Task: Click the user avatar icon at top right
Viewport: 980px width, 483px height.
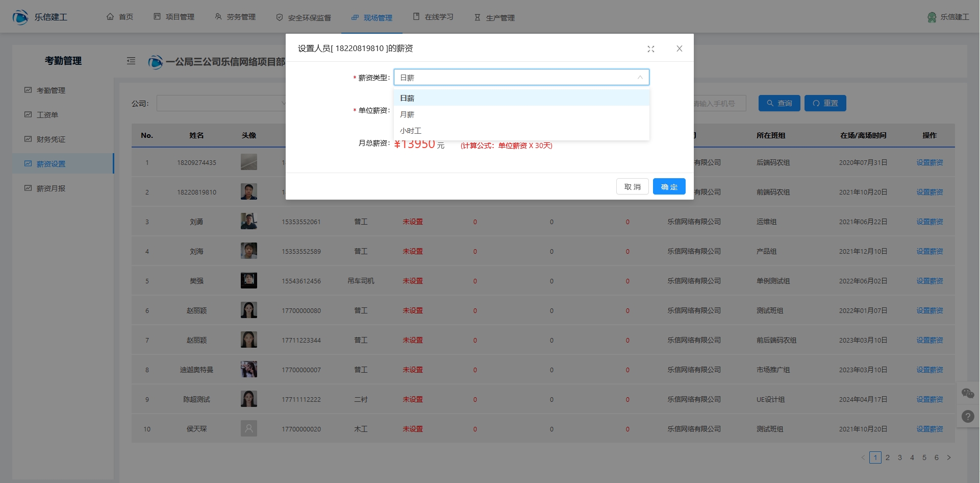Action: click(932, 17)
